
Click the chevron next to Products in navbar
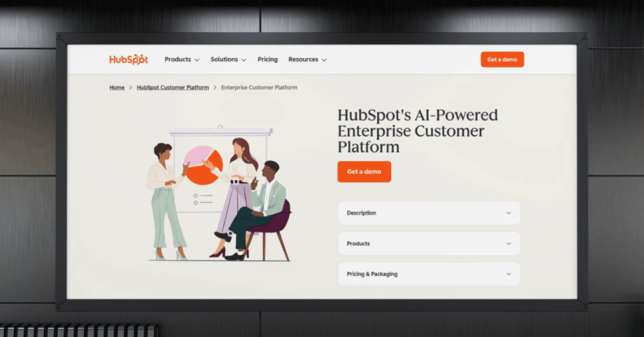[197, 60]
